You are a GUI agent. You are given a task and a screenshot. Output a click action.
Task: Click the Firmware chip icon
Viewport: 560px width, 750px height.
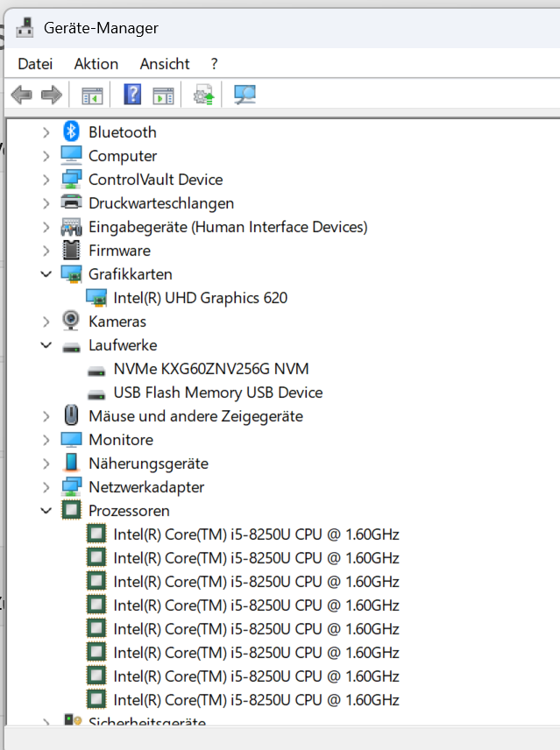71,251
